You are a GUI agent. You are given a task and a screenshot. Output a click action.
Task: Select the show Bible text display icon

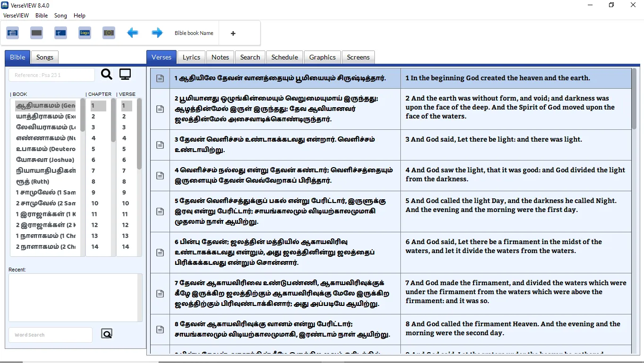(12, 33)
